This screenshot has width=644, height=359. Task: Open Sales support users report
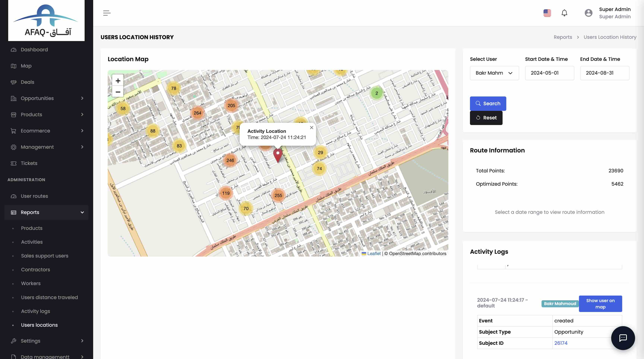45,256
